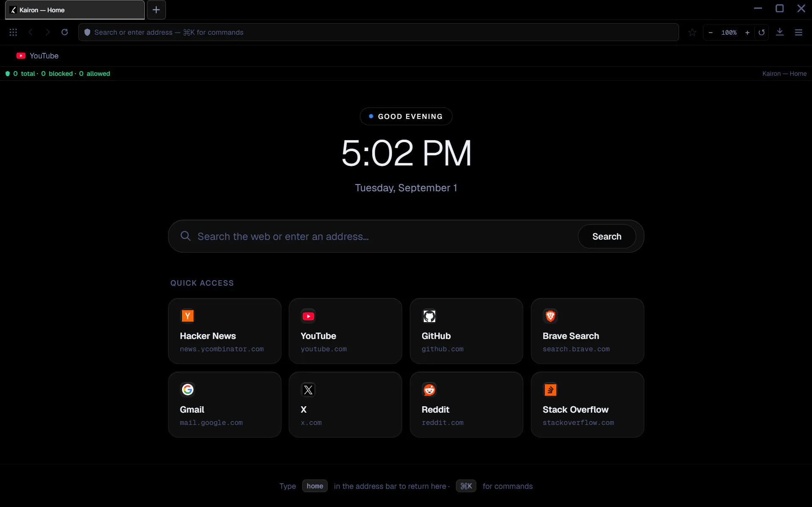Zoom out with the minus button

pos(710,32)
